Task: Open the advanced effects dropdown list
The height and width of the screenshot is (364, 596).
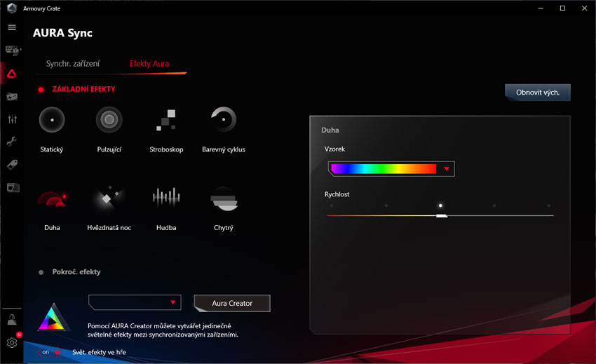Action: (x=135, y=302)
